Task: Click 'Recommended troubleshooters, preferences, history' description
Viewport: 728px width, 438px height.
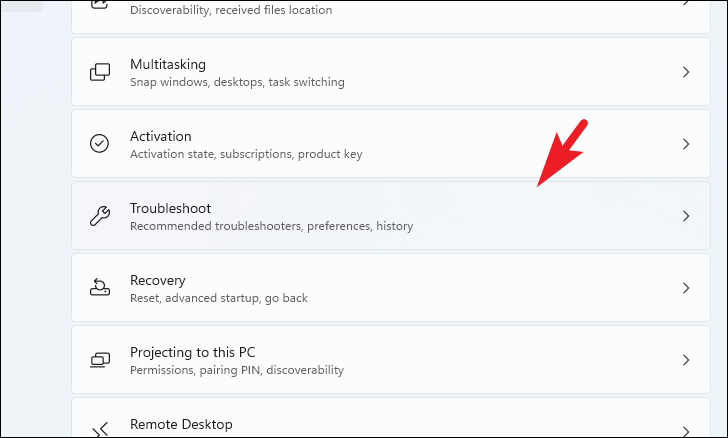Action: [272, 226]
